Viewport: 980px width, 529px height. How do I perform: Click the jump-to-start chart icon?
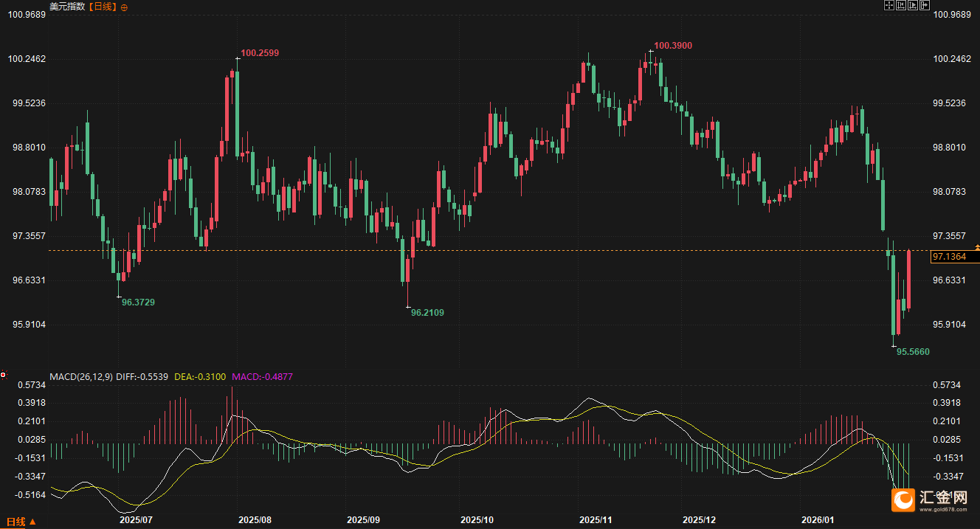901,5
